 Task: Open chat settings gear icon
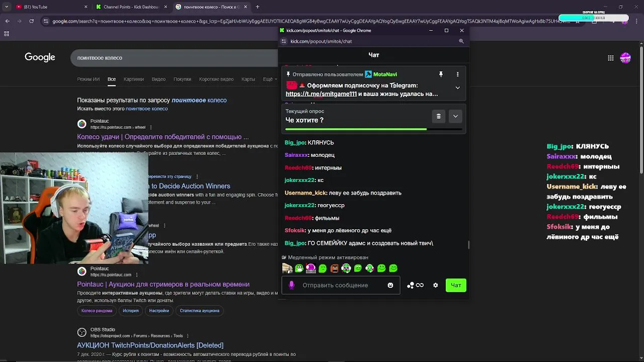[x=436, y=285]
